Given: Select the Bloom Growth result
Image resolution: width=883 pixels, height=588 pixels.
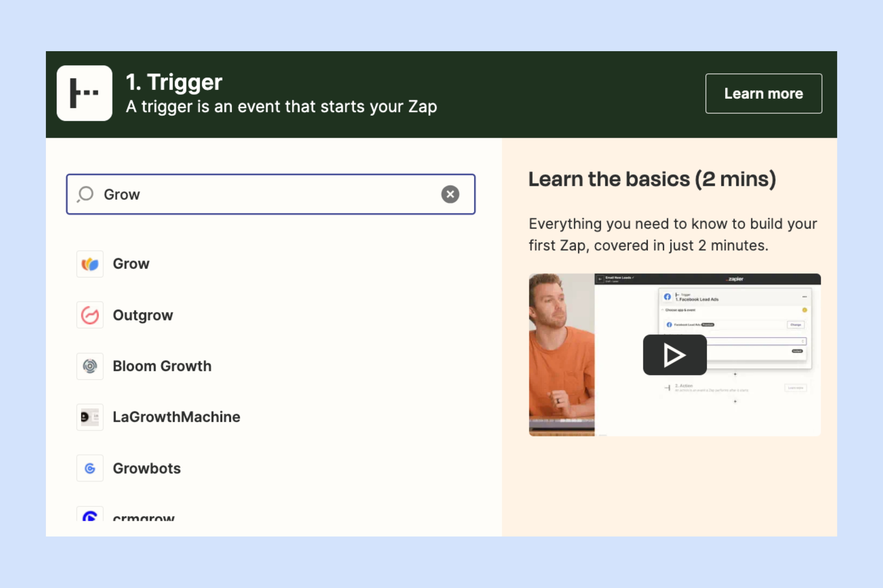Looking at the screenshot, I should (x=162, y=366).
